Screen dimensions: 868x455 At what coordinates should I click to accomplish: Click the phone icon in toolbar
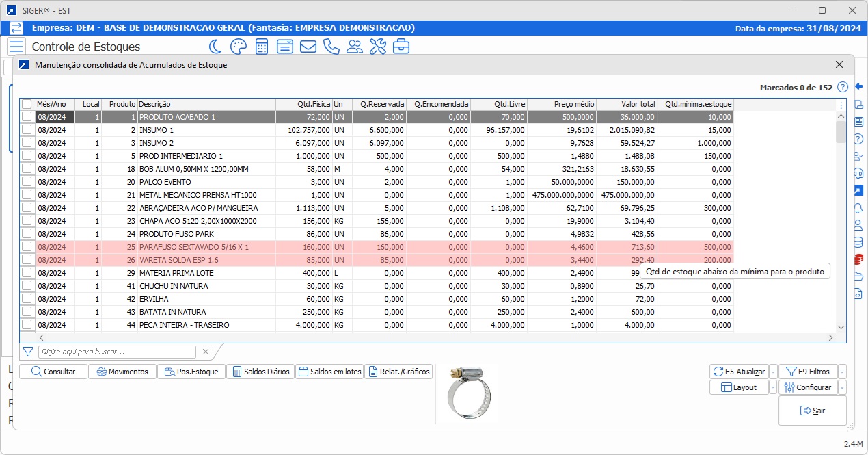(331, 47)
